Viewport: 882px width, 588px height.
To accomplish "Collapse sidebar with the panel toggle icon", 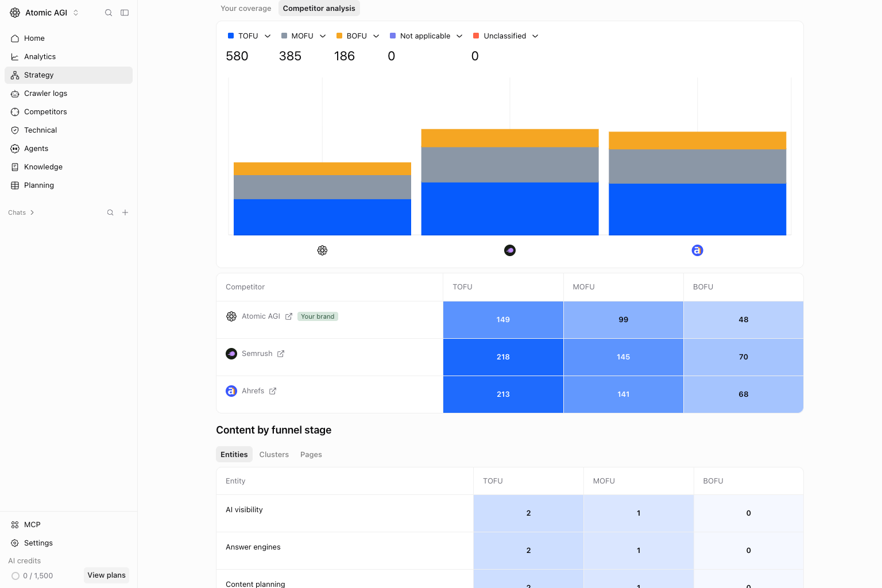I will [125, 13].
